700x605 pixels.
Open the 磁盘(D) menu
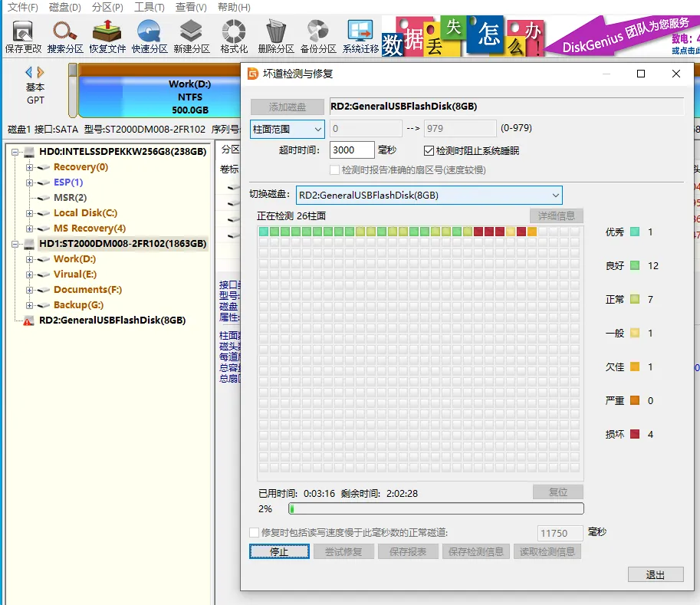tap(64, 7)
